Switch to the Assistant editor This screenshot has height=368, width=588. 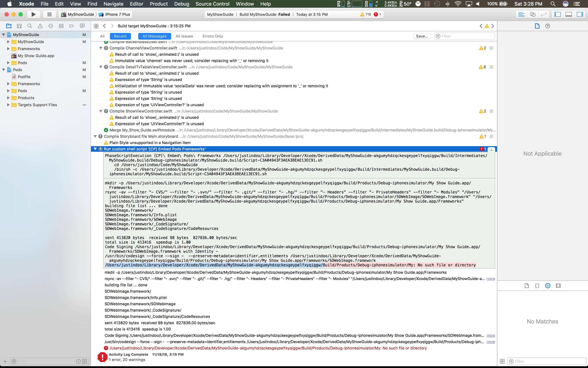[x=532, y=14]
